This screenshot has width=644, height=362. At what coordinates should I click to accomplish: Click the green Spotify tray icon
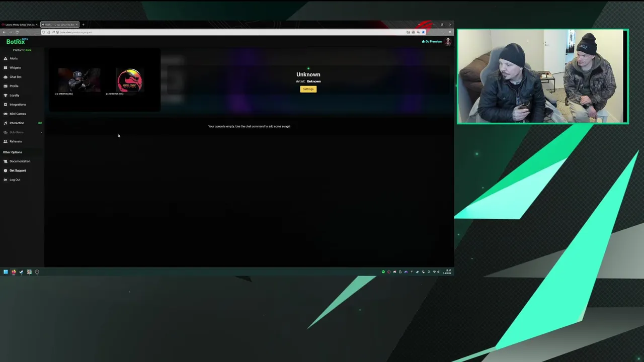383,272
